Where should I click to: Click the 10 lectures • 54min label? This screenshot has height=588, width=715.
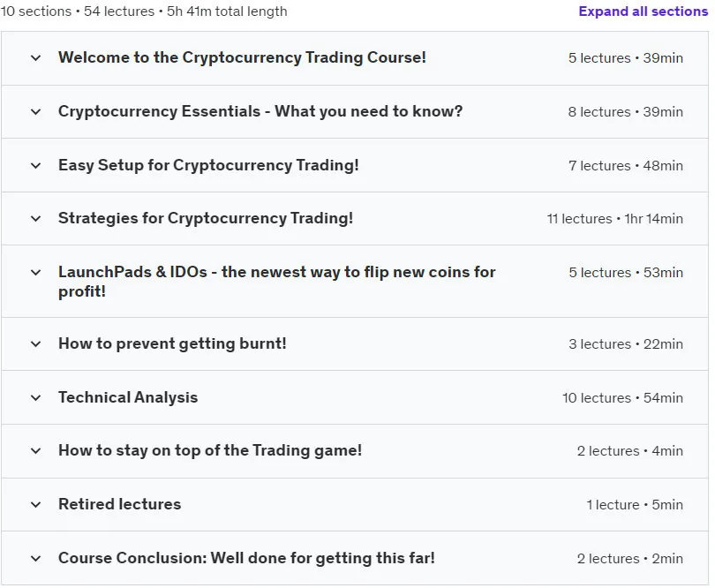[x=622, y=398]
